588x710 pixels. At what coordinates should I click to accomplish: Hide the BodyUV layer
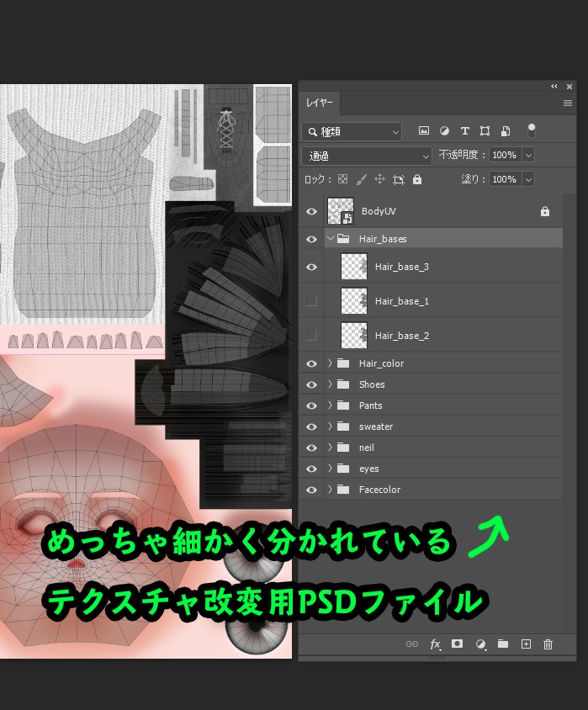pyautogui.click(x=311, y=211)
